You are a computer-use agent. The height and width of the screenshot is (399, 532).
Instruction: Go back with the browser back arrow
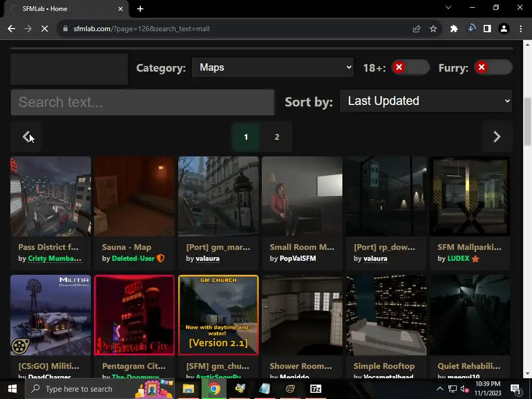pyautogui.click(x=11, y=29)
